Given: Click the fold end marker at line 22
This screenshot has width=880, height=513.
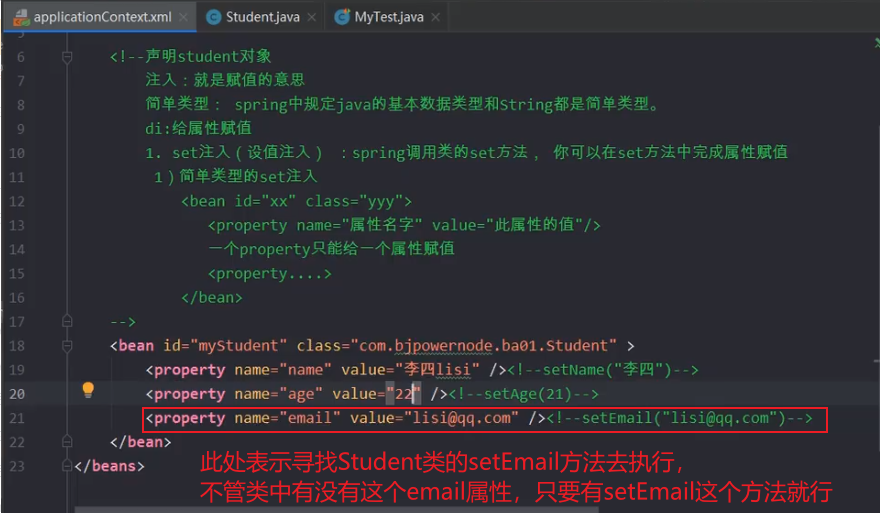Looking at the screenshot, I should click(x=67, y=442).
